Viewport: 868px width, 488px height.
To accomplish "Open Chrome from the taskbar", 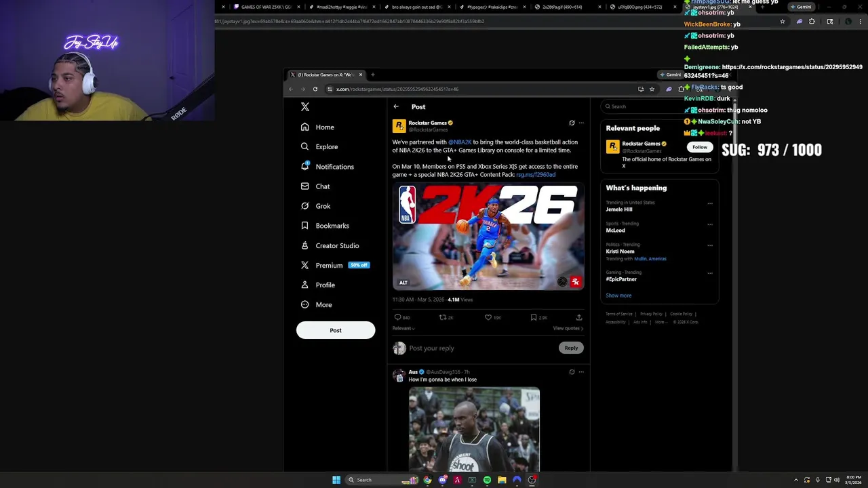I will (427, 480).
